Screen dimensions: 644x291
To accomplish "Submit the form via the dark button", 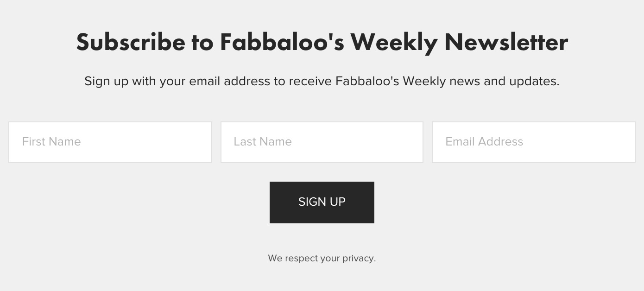I will click(x=322, y=202).
